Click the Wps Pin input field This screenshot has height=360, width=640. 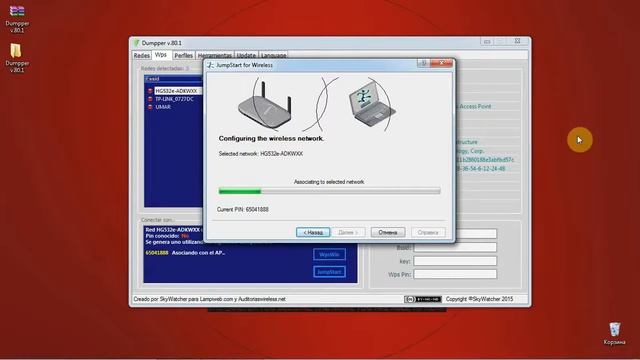click(x=455, y=274)
